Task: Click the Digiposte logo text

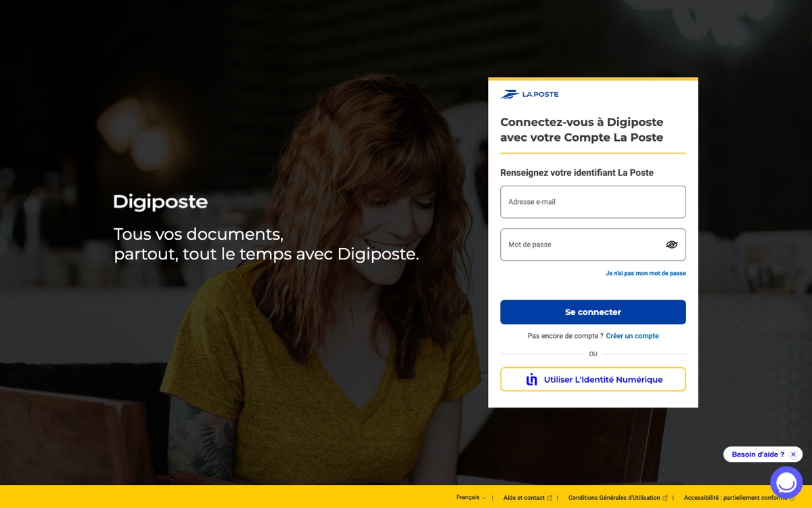Action: click(x=160, y=202)
